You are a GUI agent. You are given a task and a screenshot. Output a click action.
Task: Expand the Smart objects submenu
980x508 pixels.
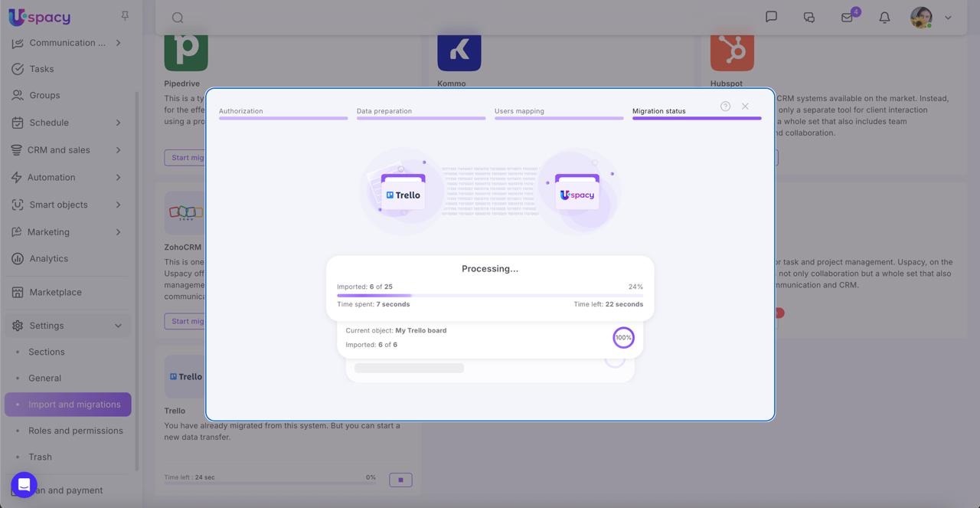pyautogui.click(x=118, y=205)
